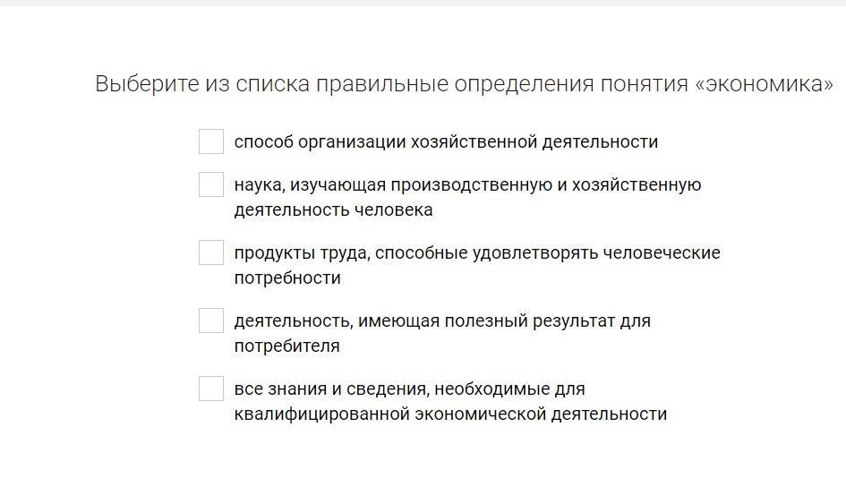This screenshot has width=846, height=504.
Task: Click the label text «способ организации хозяйственной деятельности»
Action: 446,141
